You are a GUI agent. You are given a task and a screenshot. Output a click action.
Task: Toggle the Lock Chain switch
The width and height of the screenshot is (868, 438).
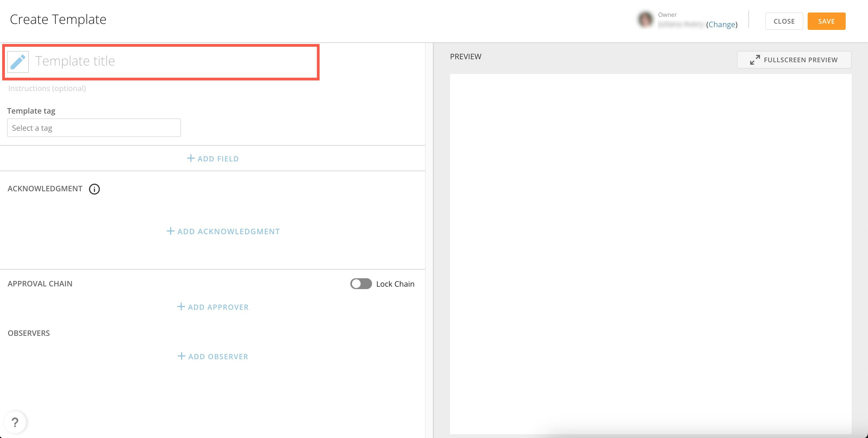click(x=361, y=284)
